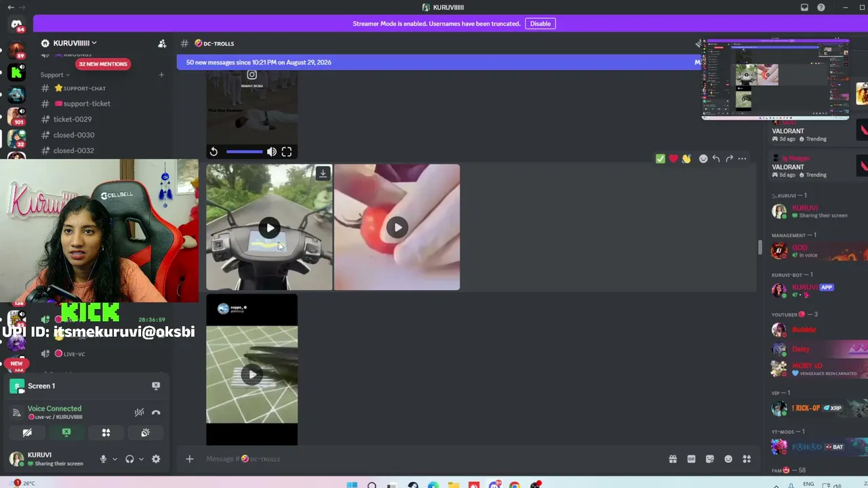Open File Explorer from the taskbar
This screenshot has width=868, height=488.
(454, 484)
